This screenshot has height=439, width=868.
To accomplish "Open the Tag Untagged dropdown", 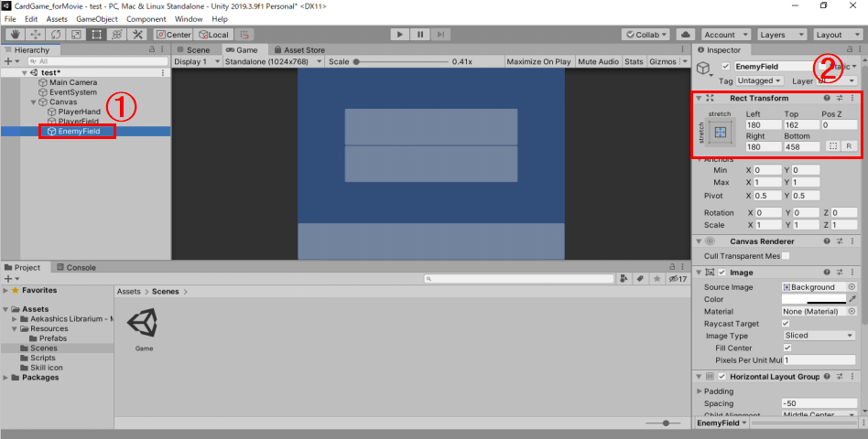I will [760, 80].
